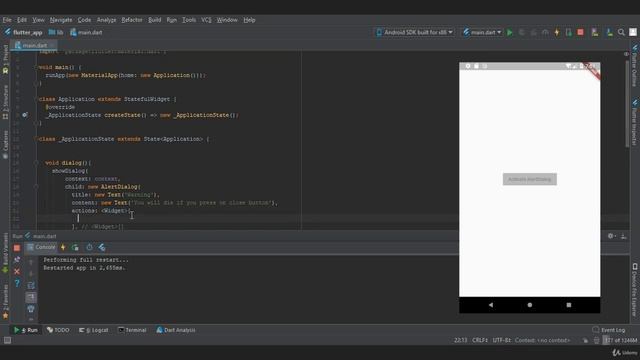
Task: Open the File menu
Action: [7, 20]
